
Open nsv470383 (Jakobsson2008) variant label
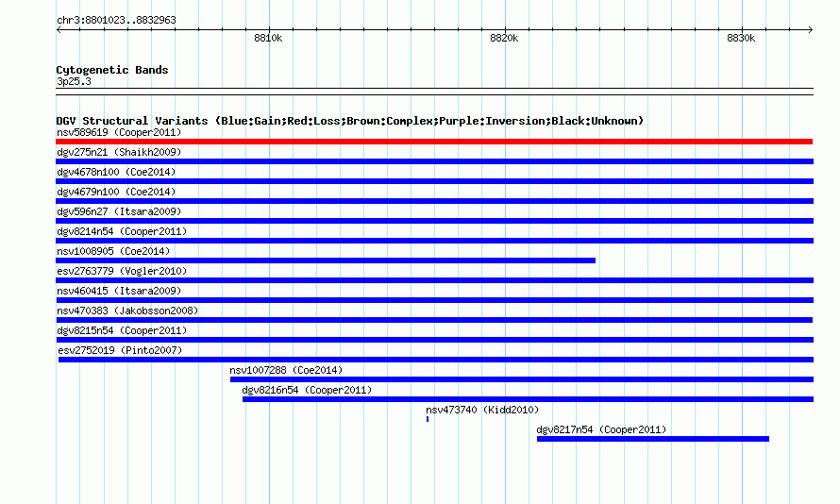127,311
